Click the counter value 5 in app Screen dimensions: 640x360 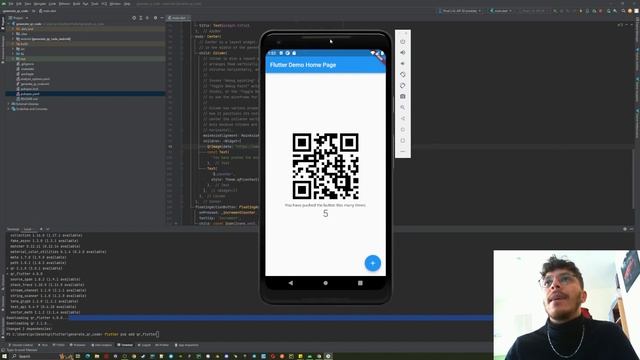point(325,213)
